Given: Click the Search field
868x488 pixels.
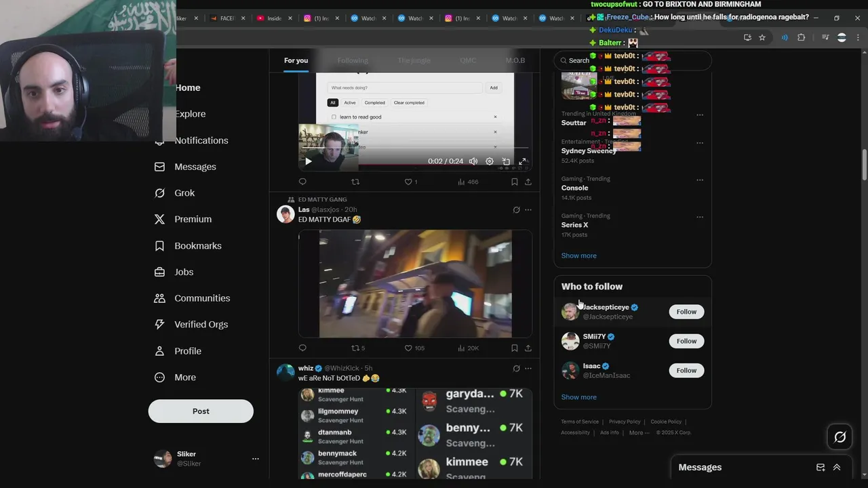Looking at the screenshot, I should point(633,60).
